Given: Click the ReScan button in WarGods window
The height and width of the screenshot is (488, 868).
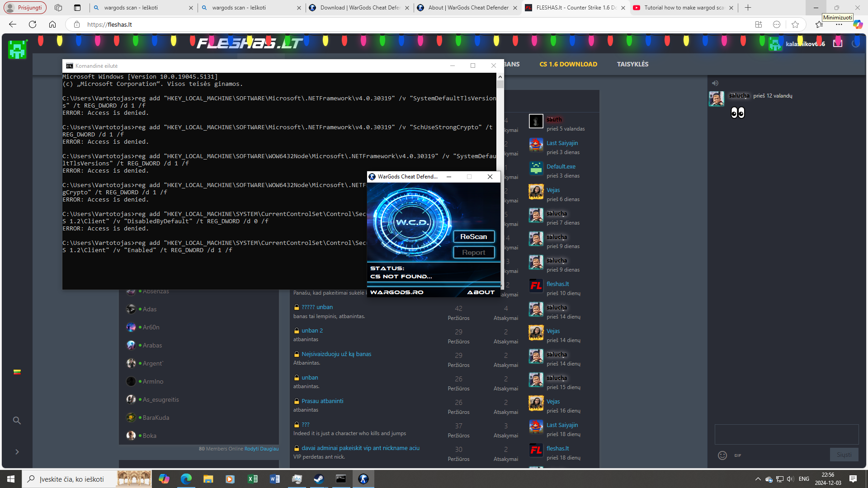Looking at the screenshot, I should 474,237.
